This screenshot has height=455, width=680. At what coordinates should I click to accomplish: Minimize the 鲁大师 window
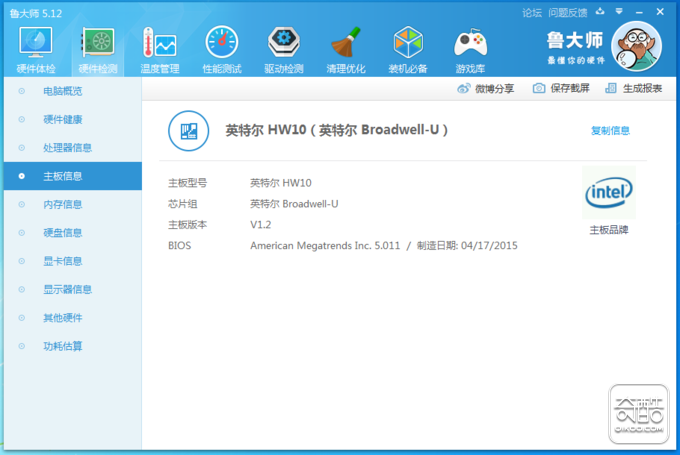coord(639,12)
